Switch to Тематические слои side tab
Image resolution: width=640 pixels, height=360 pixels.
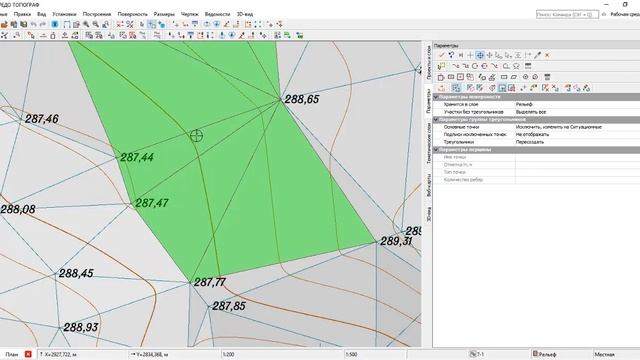428,143
